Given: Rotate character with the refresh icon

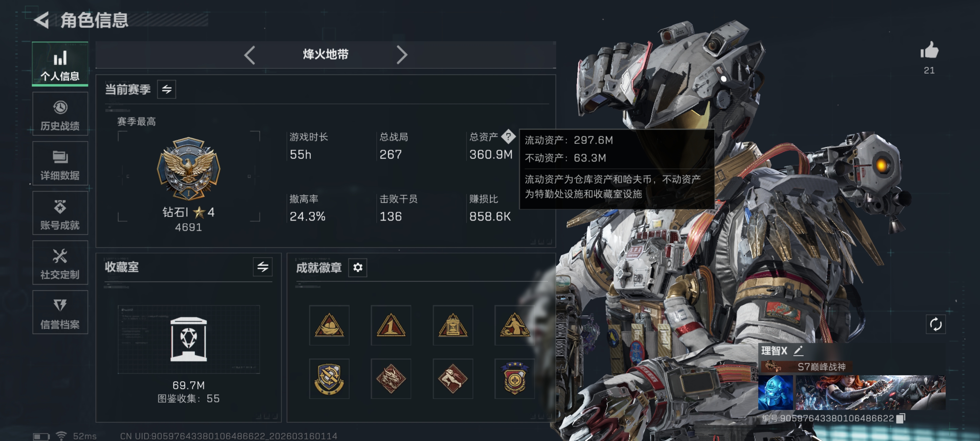Looking at the screenshot, I should [936, 324].
